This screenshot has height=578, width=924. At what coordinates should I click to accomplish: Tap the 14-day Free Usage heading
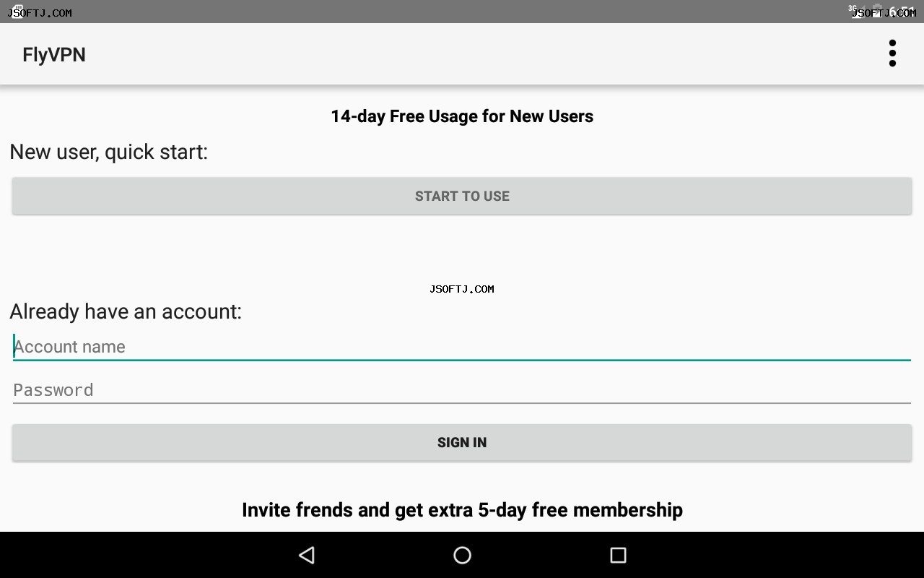tap(462, 116)
